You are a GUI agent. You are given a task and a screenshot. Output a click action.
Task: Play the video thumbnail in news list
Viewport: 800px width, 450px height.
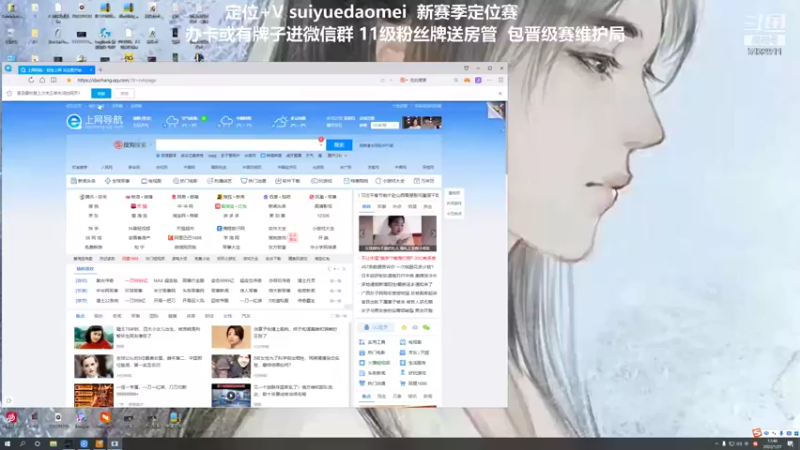[231, 395]
